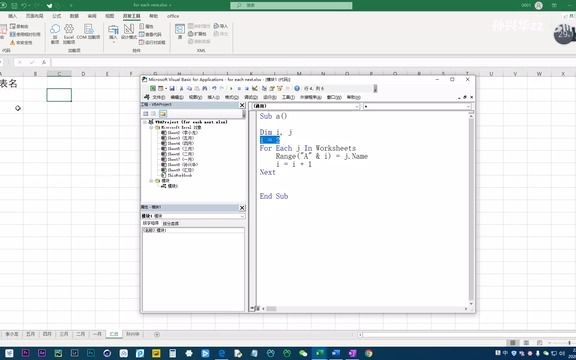Switch to the 五月 worksheet tab

coord(30,334)
